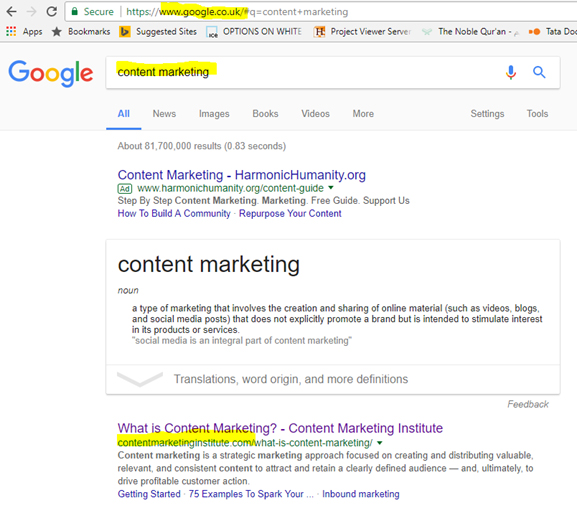This screenshot has height=508, width=577.
Task: Open How To Build A Community sitelink
Action: [174, 214]
